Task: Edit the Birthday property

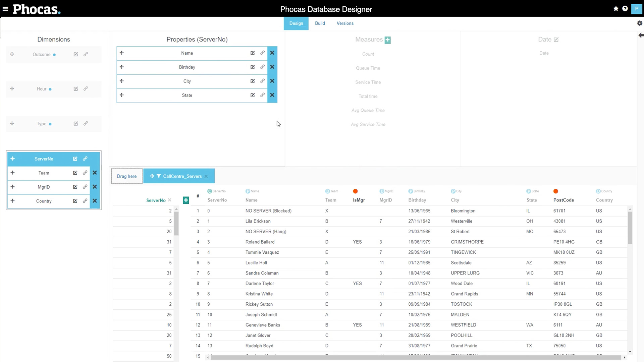Action: point(253,67)
